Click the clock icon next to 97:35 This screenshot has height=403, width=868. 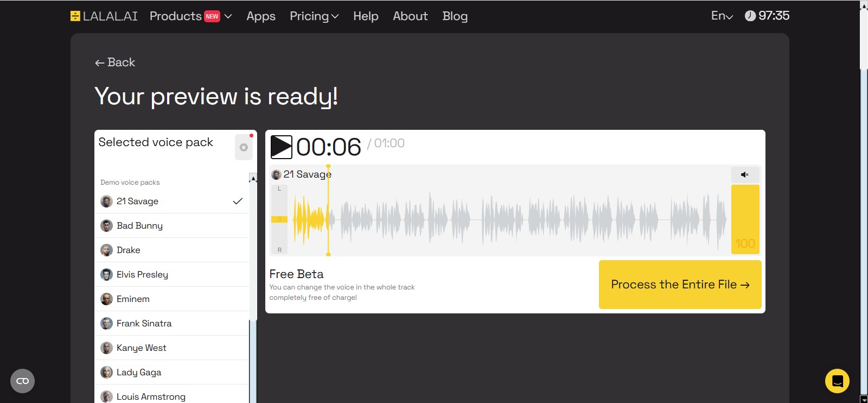(750, 16)
